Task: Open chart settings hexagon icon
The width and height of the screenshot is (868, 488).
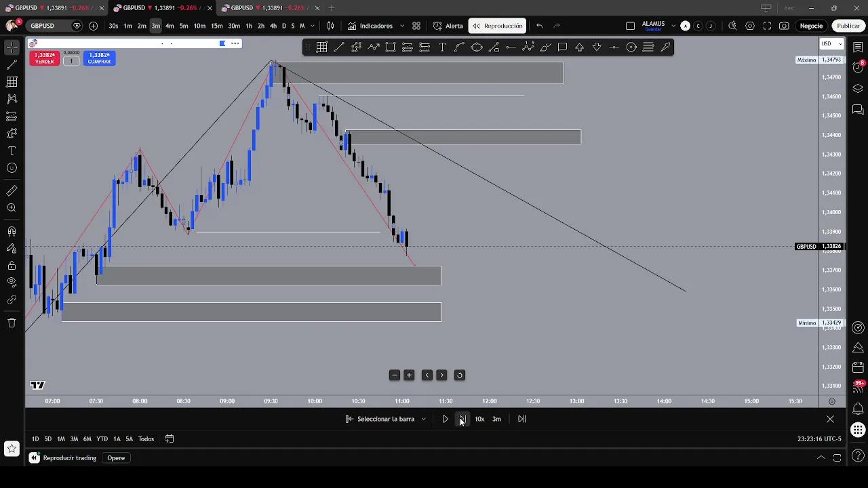Action: 750,26
